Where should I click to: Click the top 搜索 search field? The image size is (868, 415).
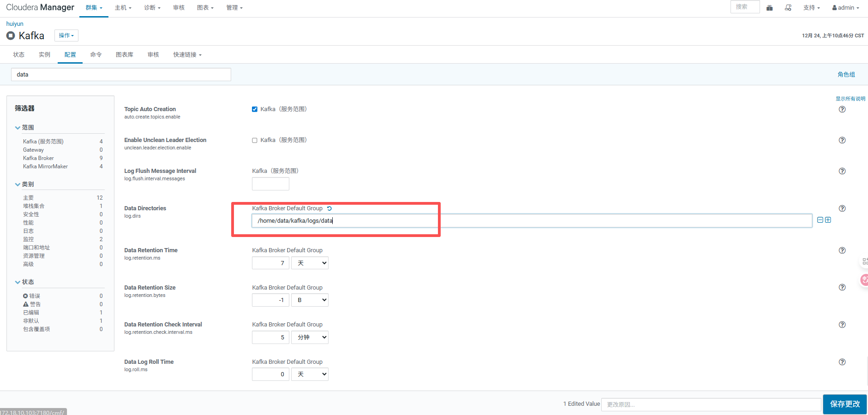[x=745, y=7]
